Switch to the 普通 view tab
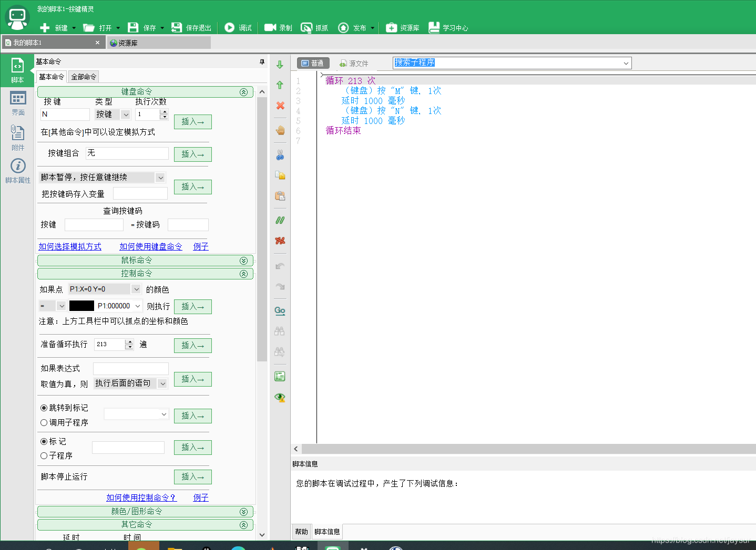 click(313, 63)
